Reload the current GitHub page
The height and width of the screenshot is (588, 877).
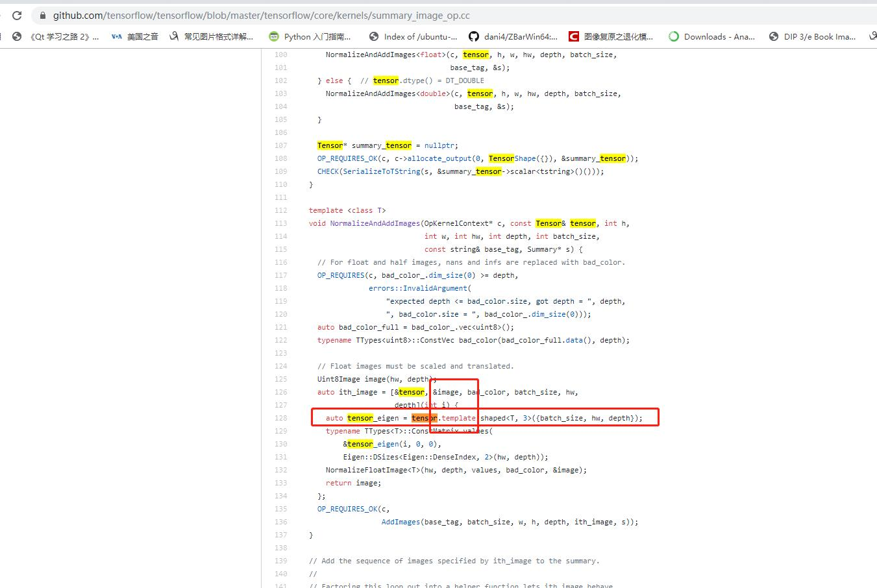click(17, 15)
